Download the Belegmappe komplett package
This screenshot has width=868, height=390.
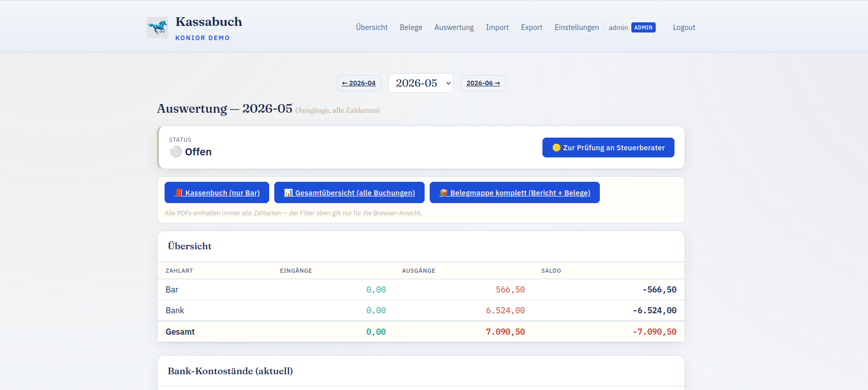click(x=515, y=192)
